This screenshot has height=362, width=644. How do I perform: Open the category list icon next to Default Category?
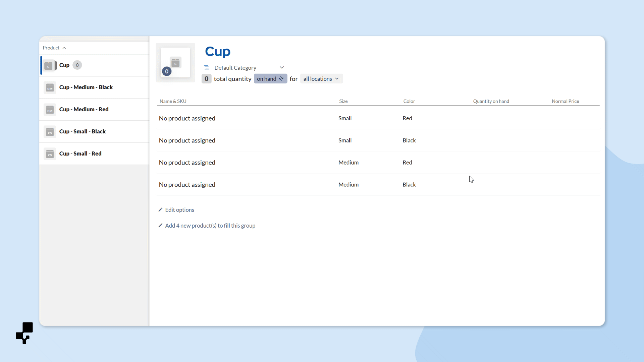click(206, 67)
